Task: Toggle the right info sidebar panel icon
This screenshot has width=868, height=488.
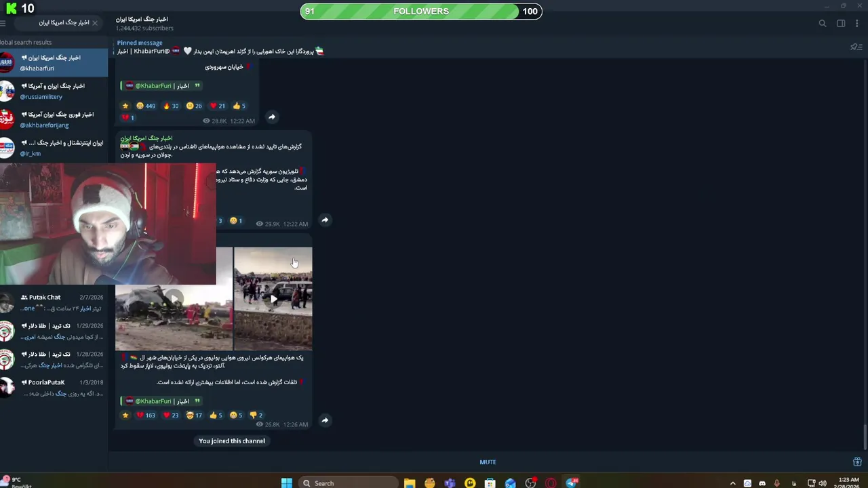Action: pos(841,23)
